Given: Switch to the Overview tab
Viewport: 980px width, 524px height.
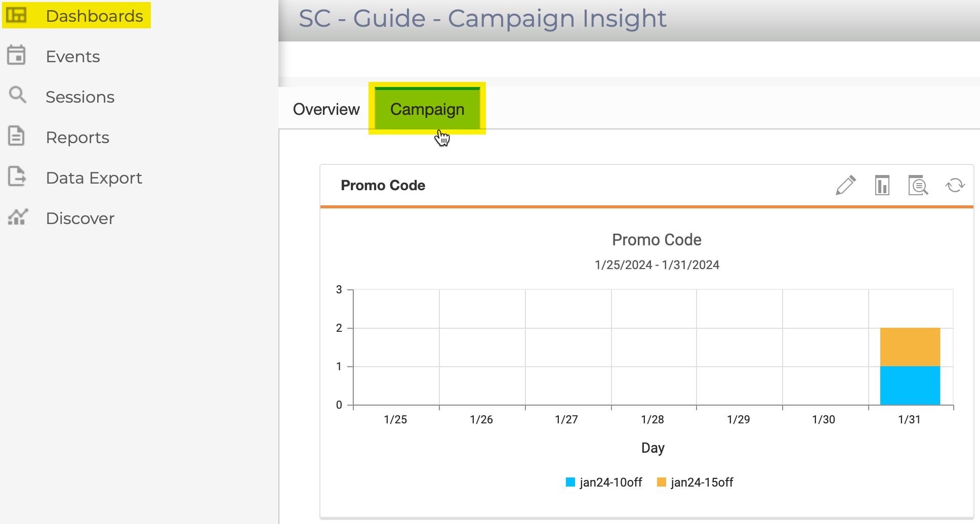Looking at the screenshot, I should pyautogui.click(x=326, y=109).
